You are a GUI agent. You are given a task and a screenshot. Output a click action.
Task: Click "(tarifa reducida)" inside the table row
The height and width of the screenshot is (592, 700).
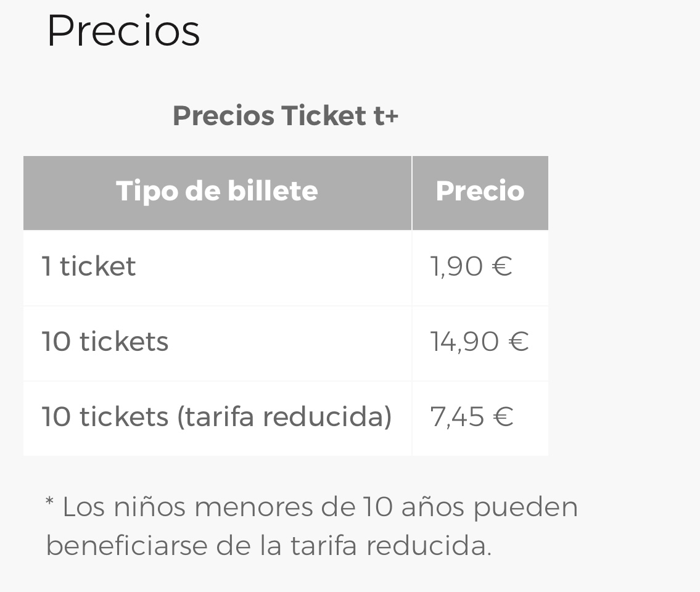point(284,417)
